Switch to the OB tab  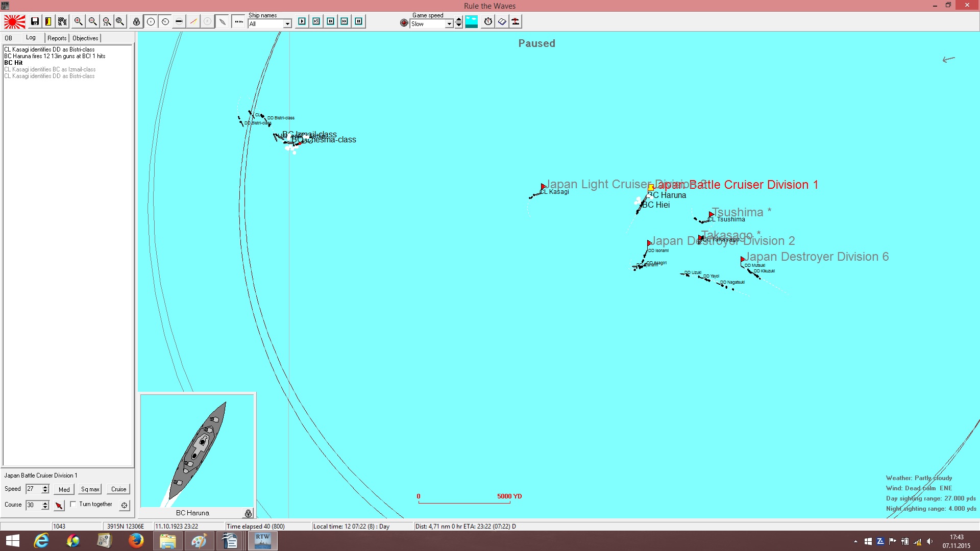9,38
